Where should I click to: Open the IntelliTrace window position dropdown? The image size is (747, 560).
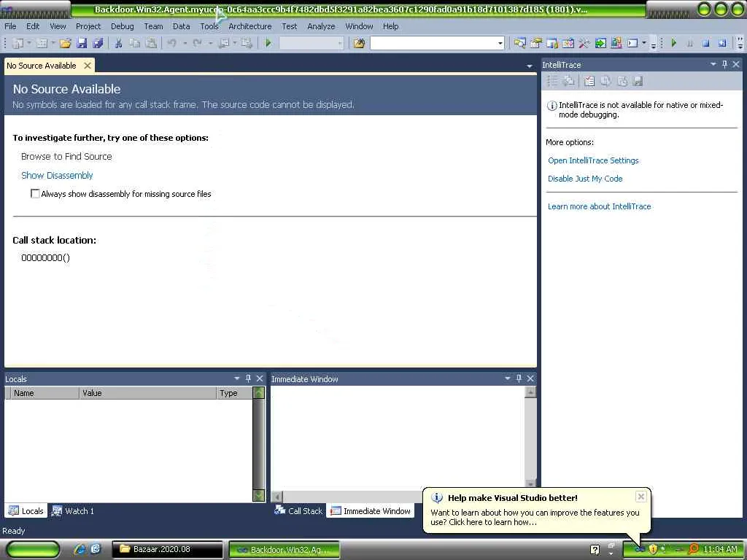(713, 64)
